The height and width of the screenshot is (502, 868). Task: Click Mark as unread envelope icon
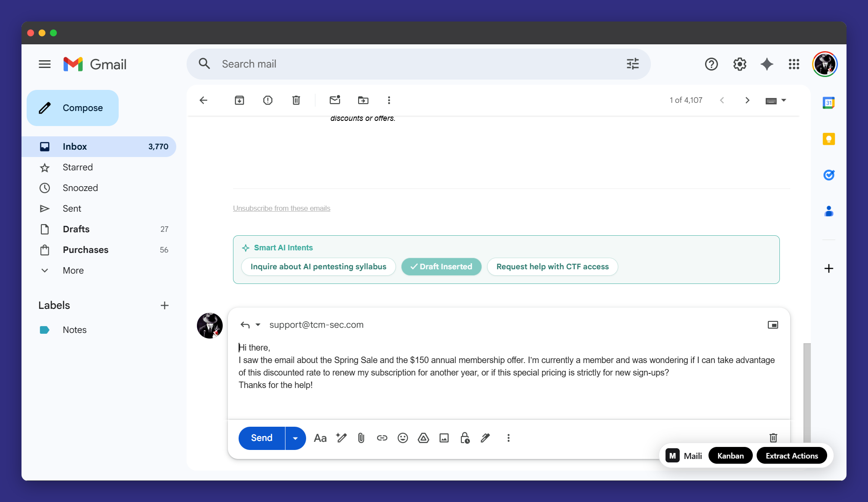point(335,100)
